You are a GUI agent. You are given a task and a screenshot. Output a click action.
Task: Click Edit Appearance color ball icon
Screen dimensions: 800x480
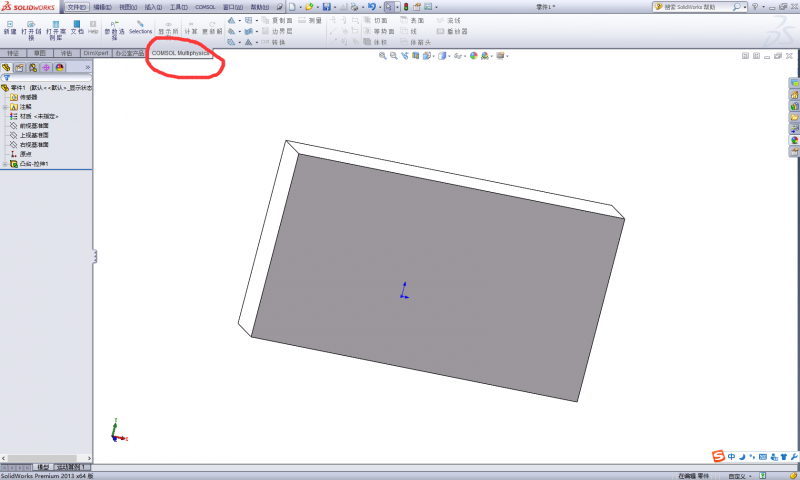pos(473,56)
